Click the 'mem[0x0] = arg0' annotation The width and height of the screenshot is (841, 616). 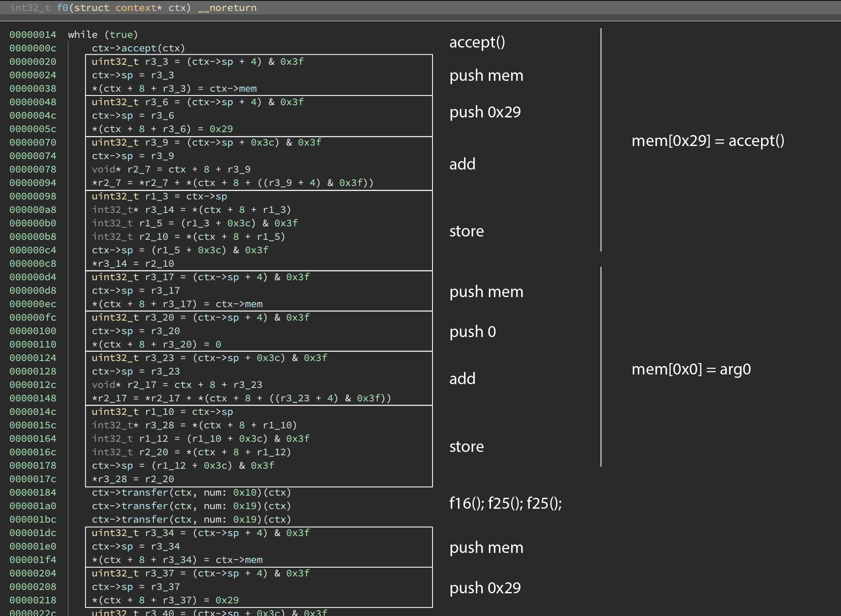point(691,369)
